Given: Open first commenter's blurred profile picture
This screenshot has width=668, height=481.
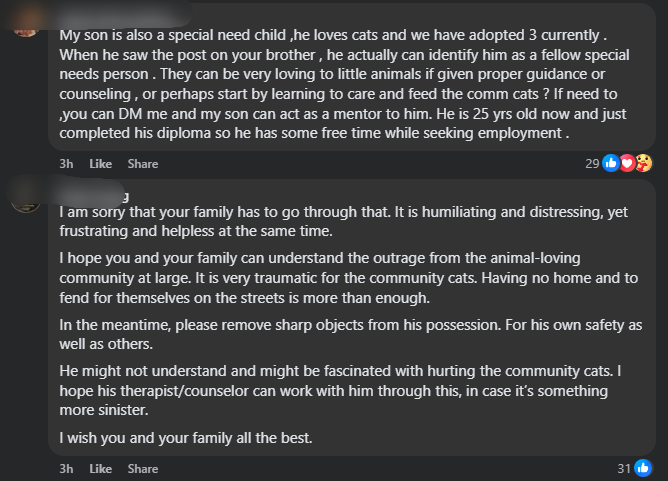Looking at the screenshot, I should tap(26, 23).
